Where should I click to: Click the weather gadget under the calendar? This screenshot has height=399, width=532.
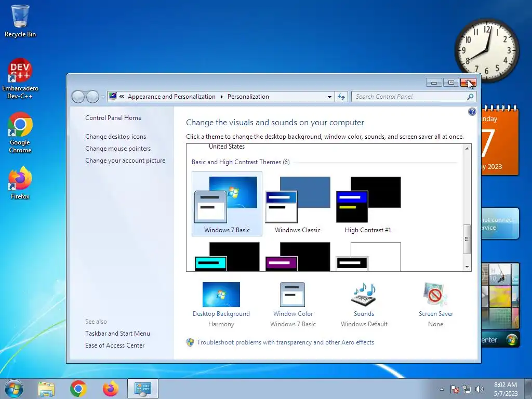tap(500, 223)
